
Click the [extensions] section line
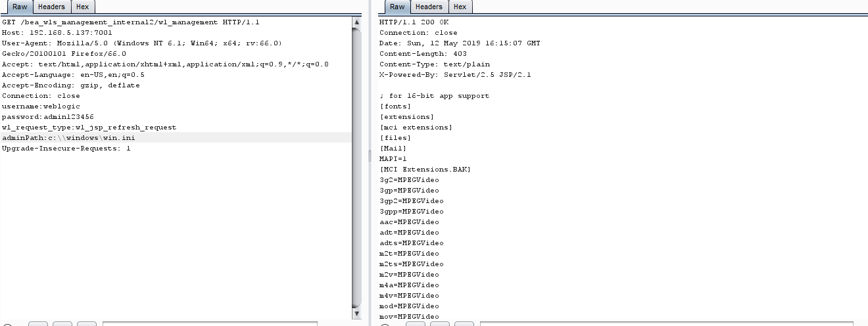click(x=406, y=116)
